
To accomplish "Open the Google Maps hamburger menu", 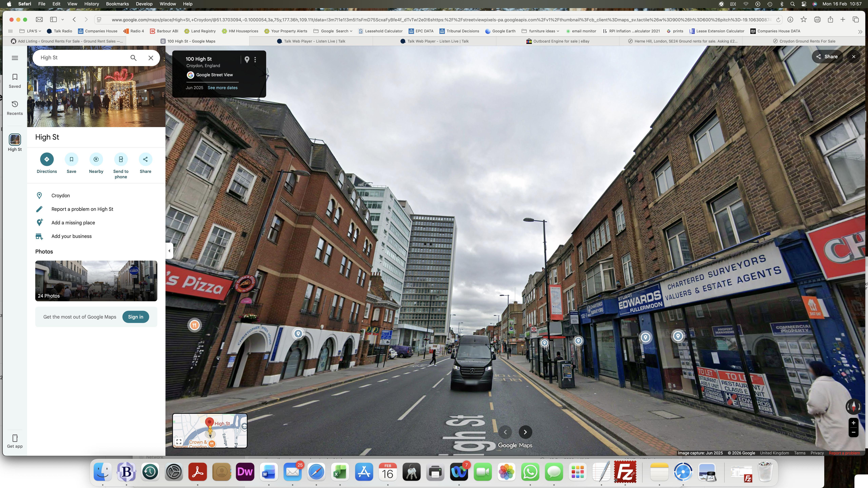I will 15,58.
